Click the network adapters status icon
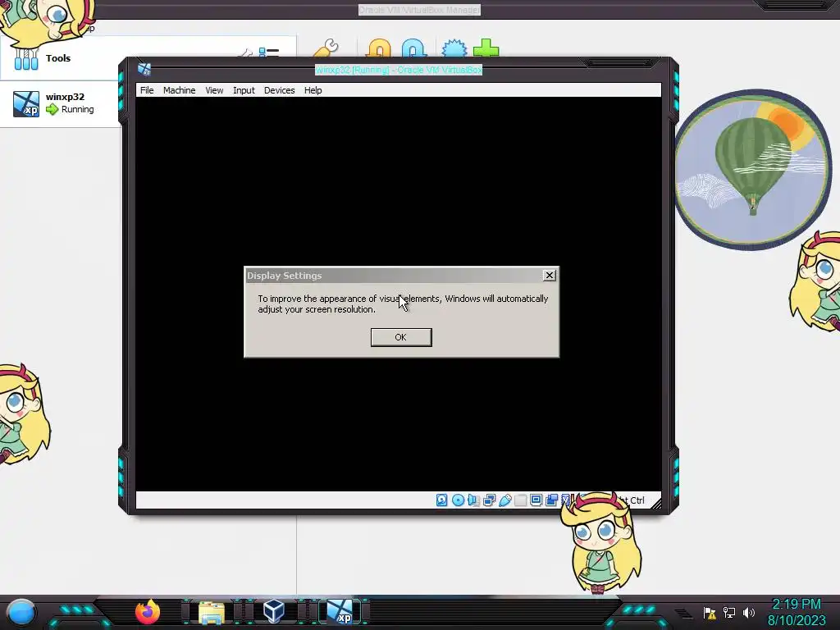 pyautogui.click(x=489, y=500)
